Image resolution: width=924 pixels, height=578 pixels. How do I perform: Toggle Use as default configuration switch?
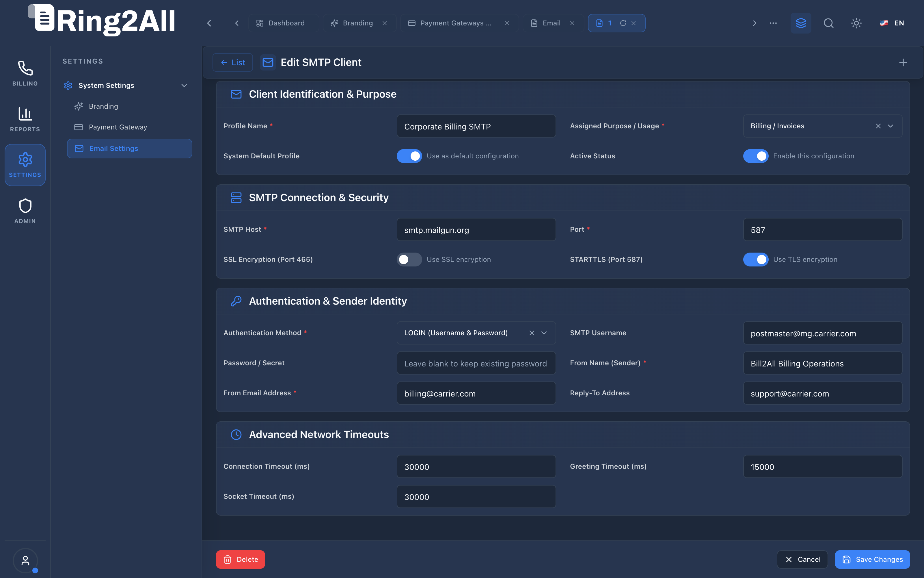409,156
